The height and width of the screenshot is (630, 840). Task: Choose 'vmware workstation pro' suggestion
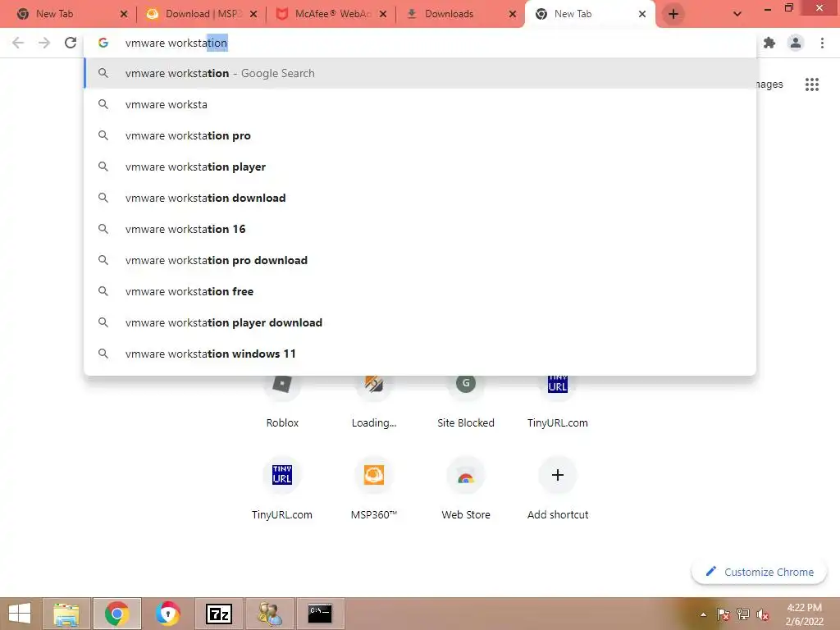coord(420,135)
